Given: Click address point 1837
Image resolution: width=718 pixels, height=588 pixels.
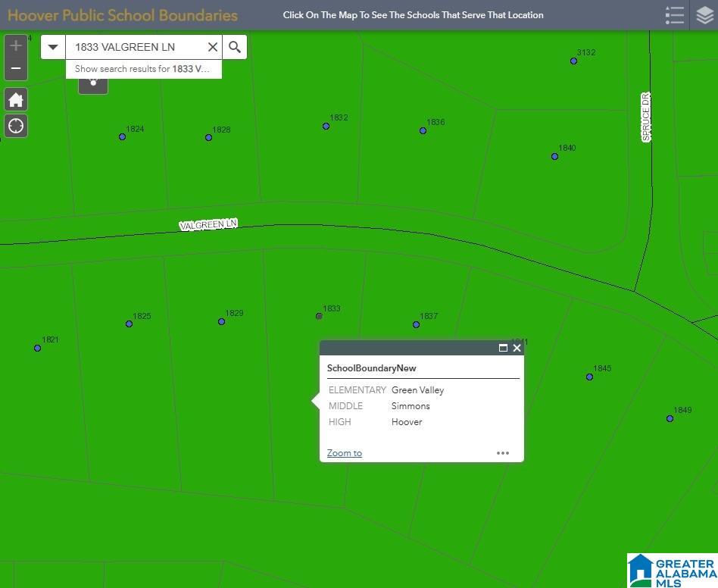Looking at the screenshot, I should tap(417, 324).
